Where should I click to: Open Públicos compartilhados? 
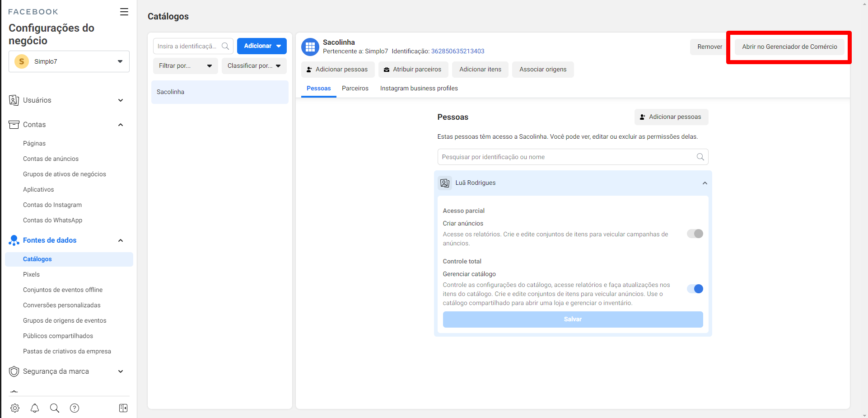click(x=58, y=336)
